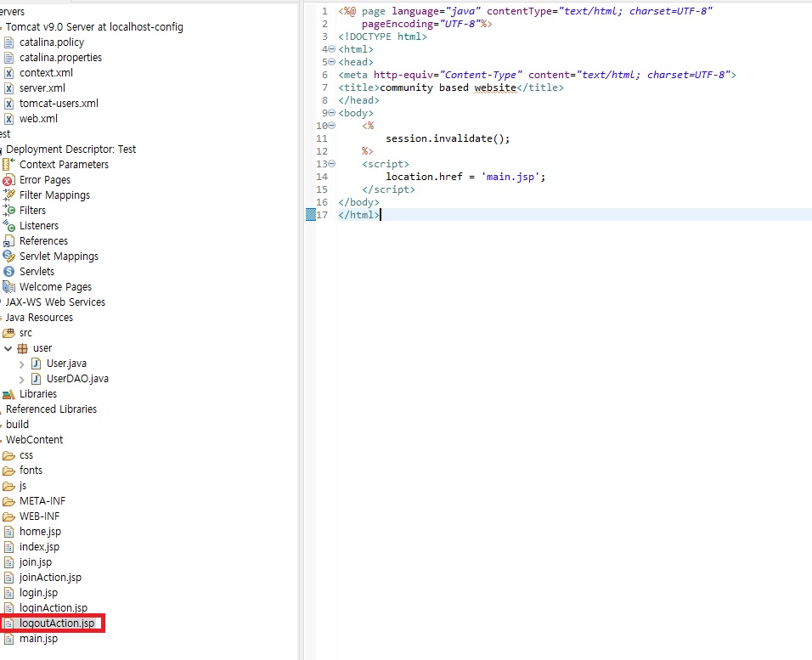This screenshot has width=812, height=660.
Task: Open join.jsp in the explorer
Action: click(36, 562)
